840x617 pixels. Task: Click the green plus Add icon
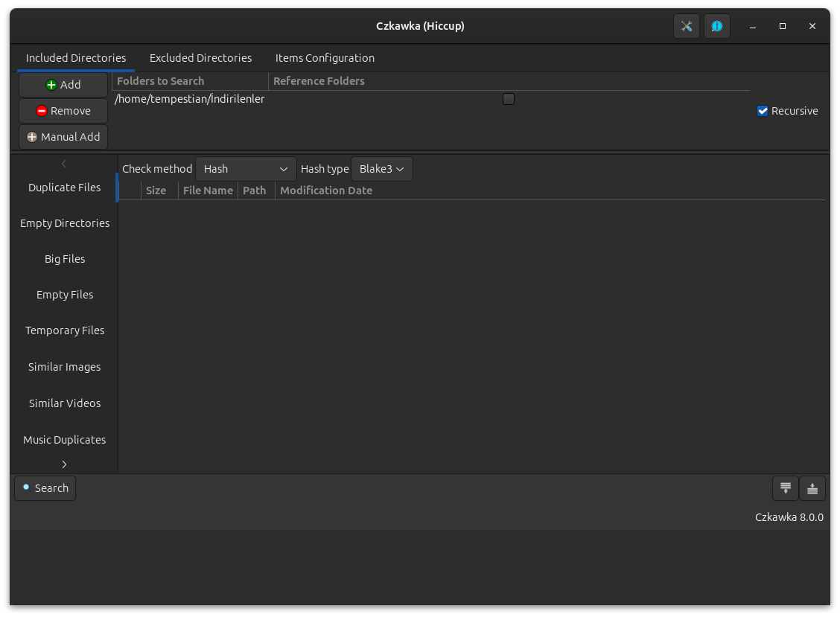[x=51, y=85]
